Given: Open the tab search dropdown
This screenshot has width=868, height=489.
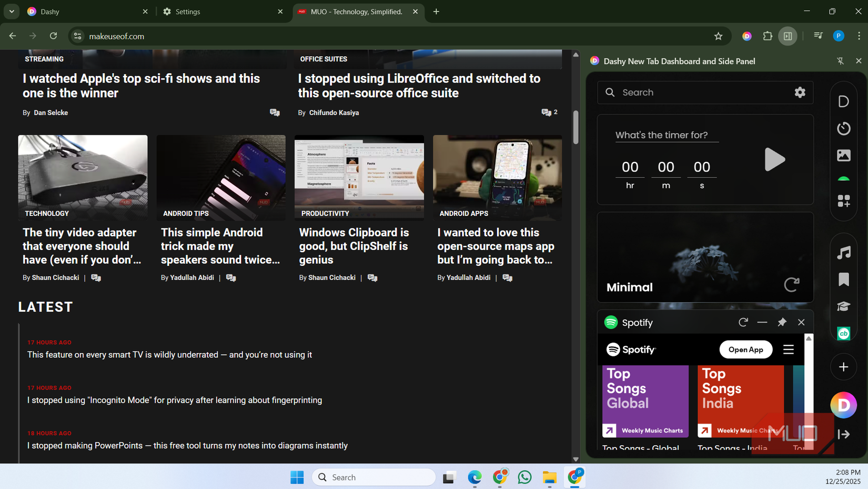Looking at the screenshot, I should pos(11,11).
